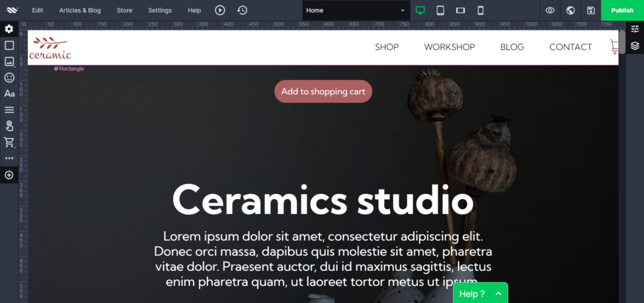Open the store cart tool in sidebar
This screenshot has width=644, height=303.
(9, 142)
